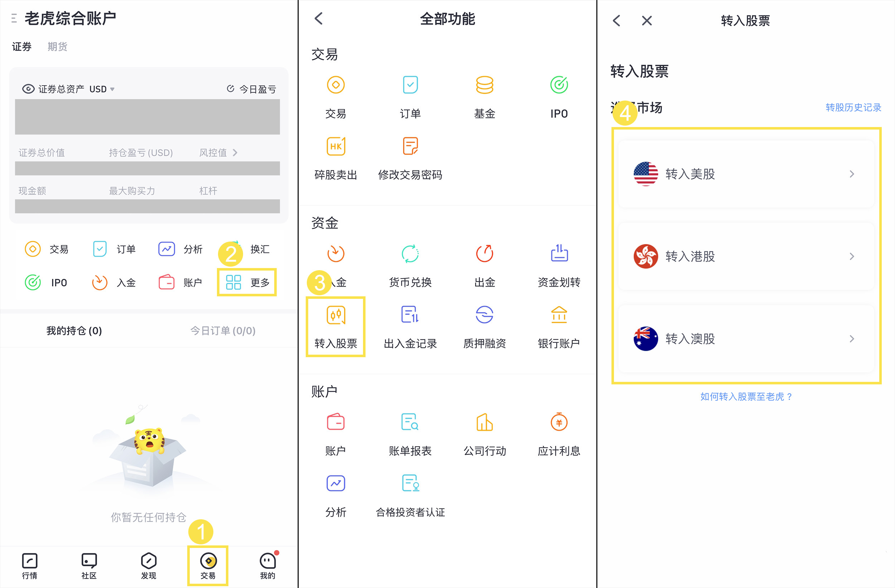
Task: Close the 转入股票 page with X
Action: point(647,20)
